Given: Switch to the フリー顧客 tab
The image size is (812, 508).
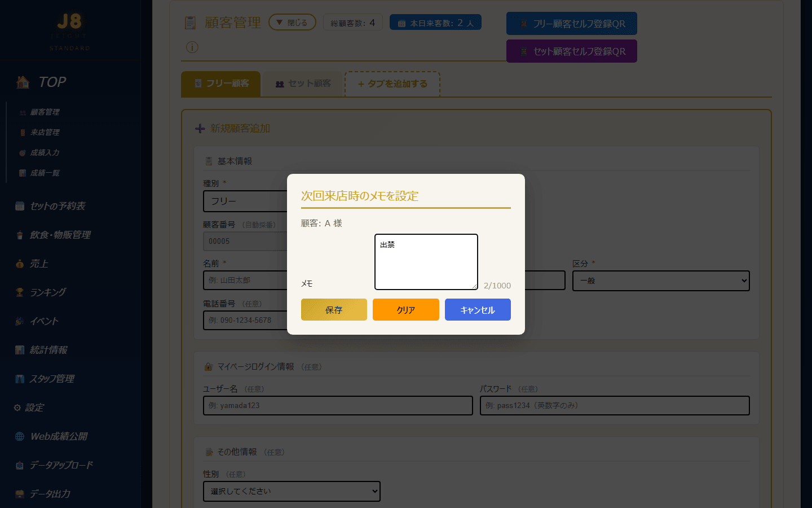Looking at the screenshot, I should coord(221,84).
